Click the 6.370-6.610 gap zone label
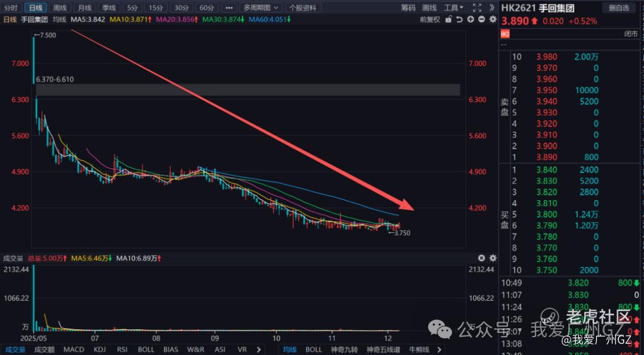The image size is (644, 355). (55, 80)
